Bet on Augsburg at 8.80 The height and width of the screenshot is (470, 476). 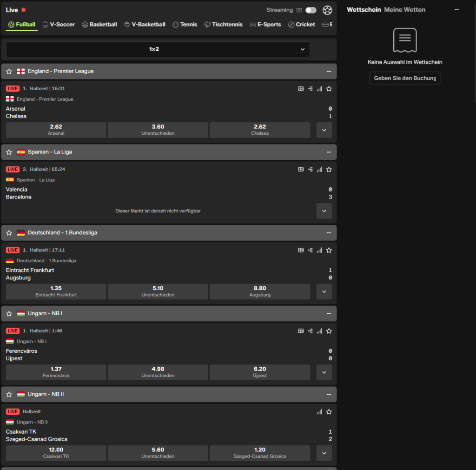[260, 291]
